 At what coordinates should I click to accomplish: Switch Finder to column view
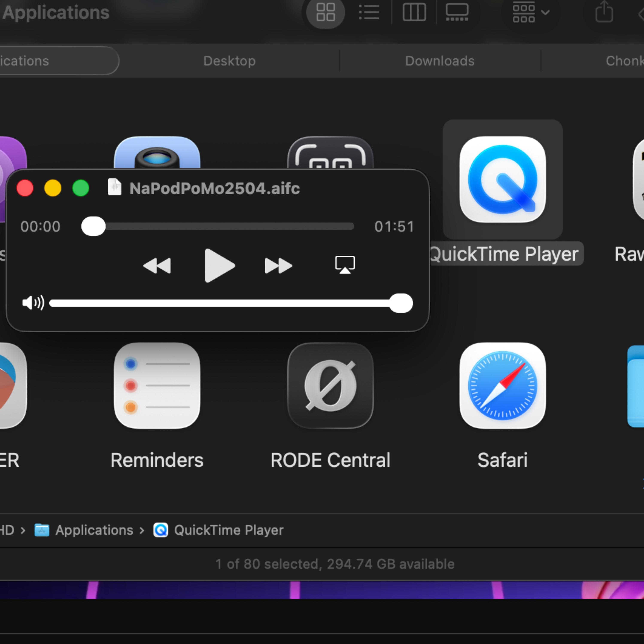414,13
